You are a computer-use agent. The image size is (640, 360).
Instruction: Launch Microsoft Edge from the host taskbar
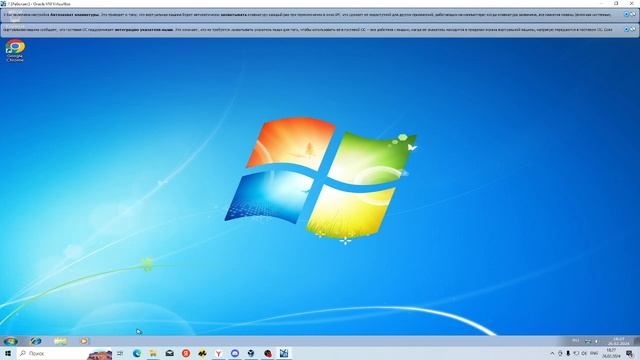click(x=137, y=353)
